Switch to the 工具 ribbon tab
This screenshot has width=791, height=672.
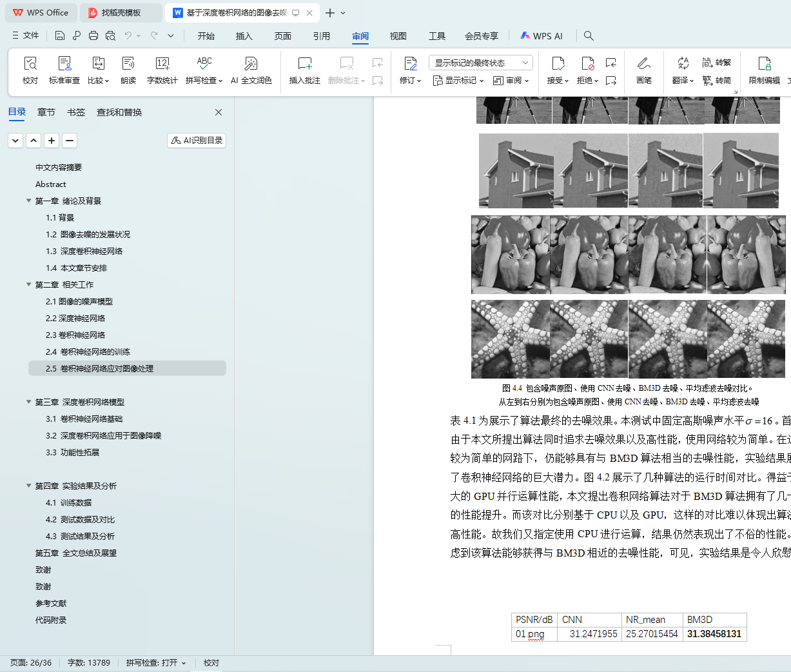click(x=437, y=36)
